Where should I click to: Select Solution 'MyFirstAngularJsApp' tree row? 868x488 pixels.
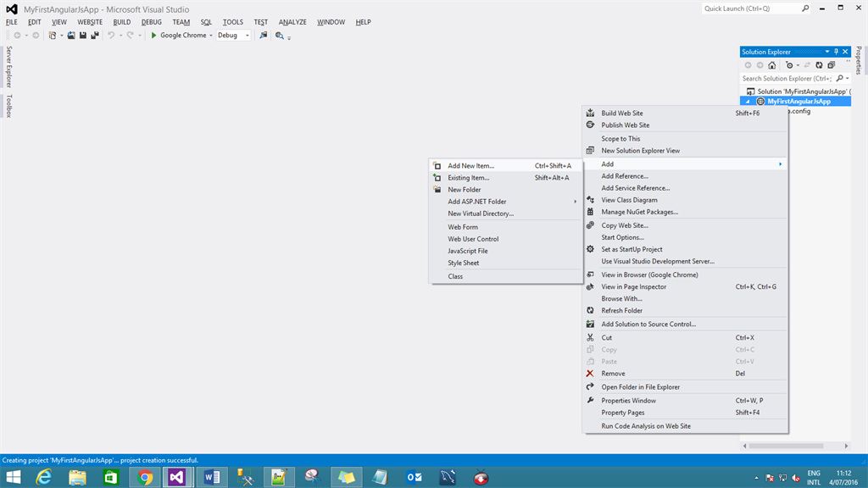coord(795,91)
